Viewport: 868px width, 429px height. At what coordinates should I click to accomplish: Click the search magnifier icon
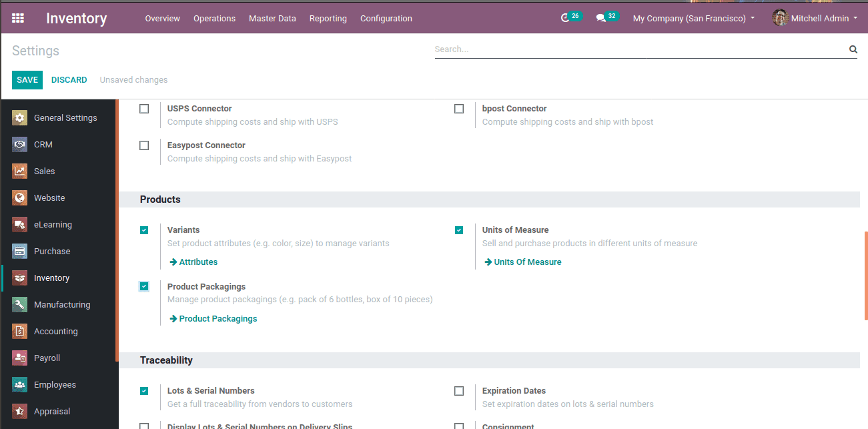tap(853, 49)
